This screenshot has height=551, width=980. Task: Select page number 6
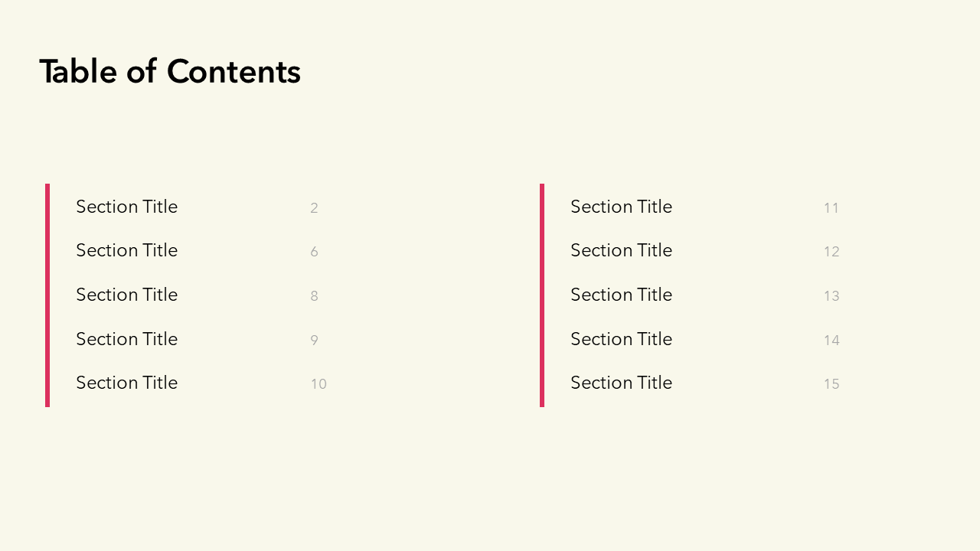coord(314,252)
